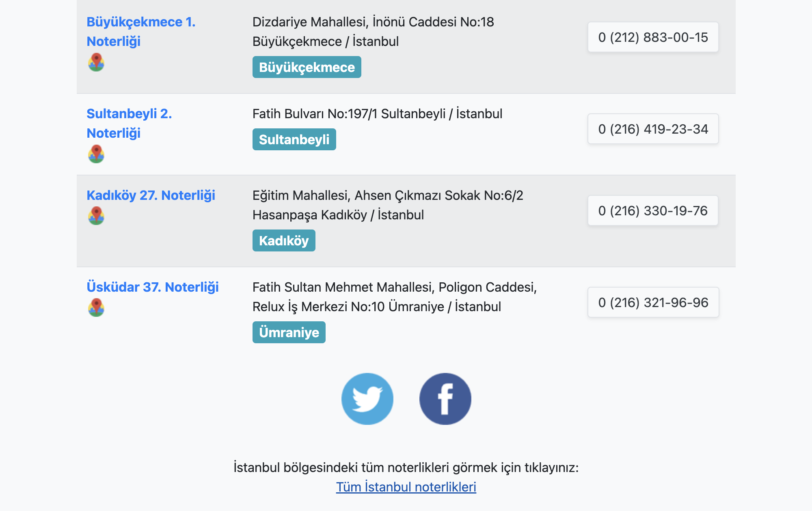This screenshot has height=511, width=812.
Task: Open Tüm İstanbul noterlikleri link
Action: pos(406,487)
